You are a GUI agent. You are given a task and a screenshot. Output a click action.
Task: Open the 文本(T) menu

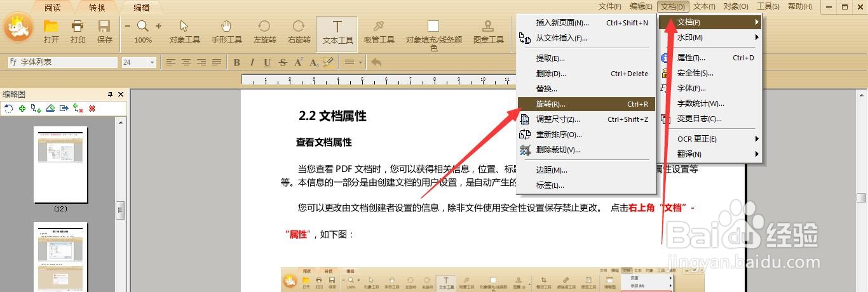pyautogui.click(x=704, y=6)
